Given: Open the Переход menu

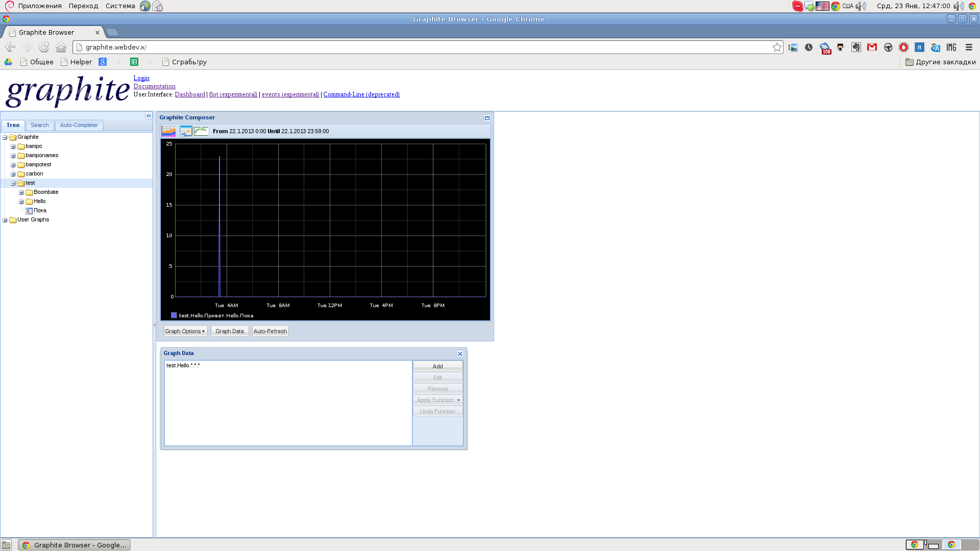Looking at the screenshot, I should 83,6.
